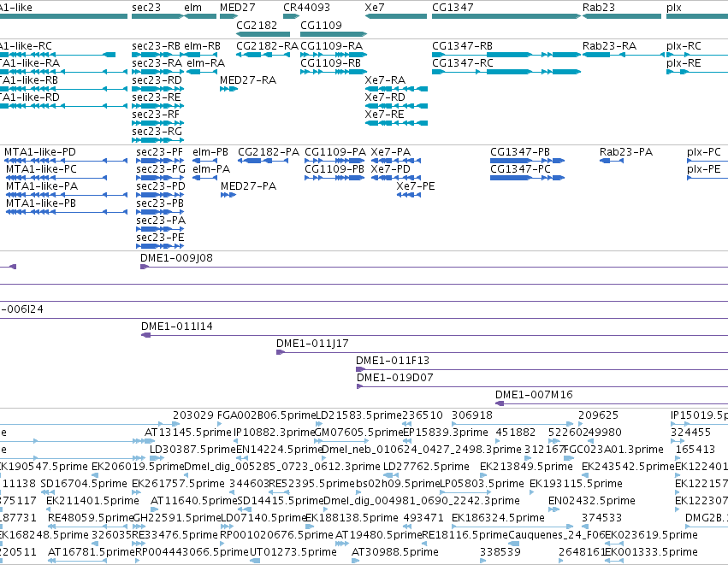Select the Xe7 gene label
The width and height of the screenshot is (728, 565).
tap(374, 8)
